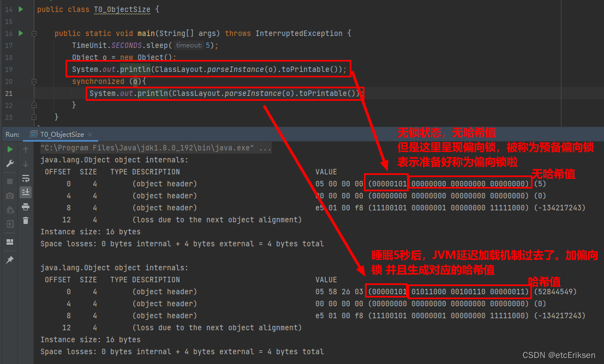This screenshot has height=364, width=604.
Task: Click the synchronized keyword on line 20
Action: 98,82
